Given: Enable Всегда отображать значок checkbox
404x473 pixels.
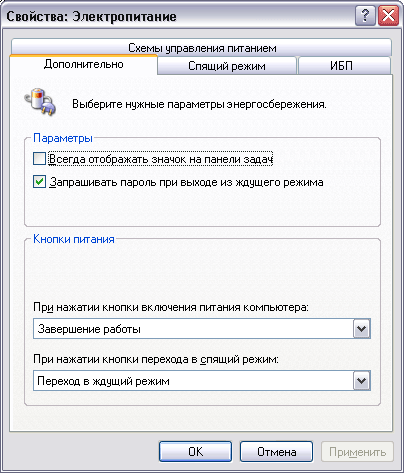Looking at the screenshot, I should [x=39, y=159].
